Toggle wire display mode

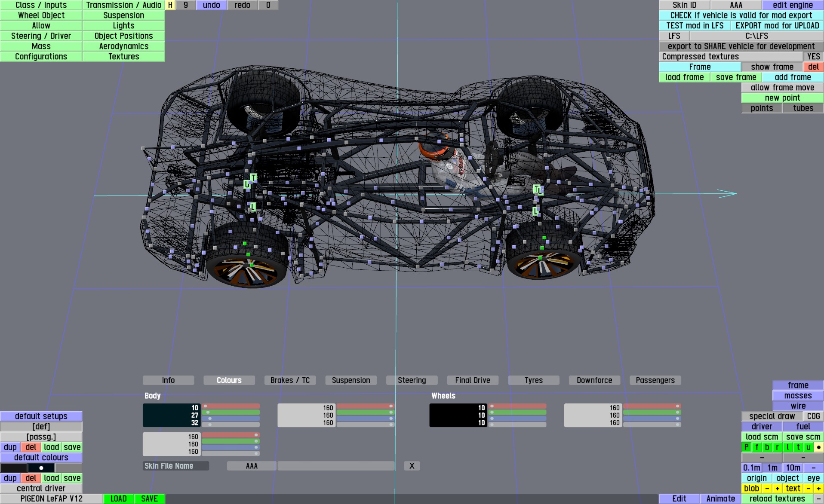(798, 406)
